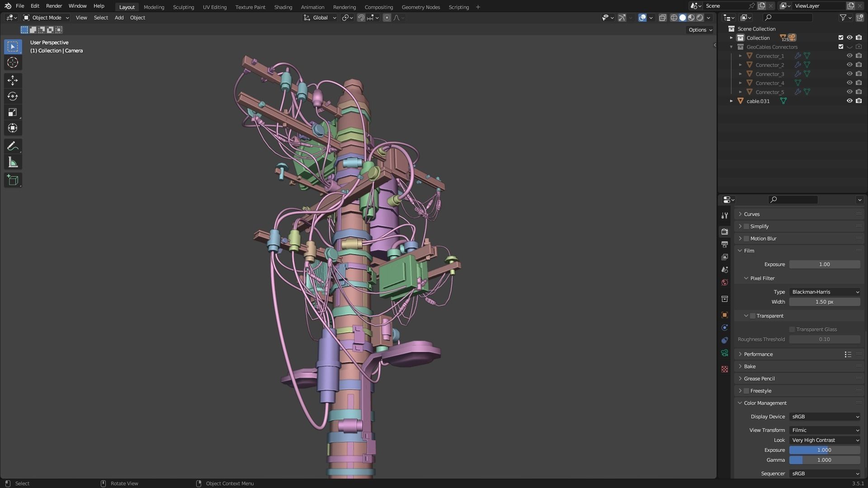This screenshot has height=488, width=868.
Task: Open the View Transform dropdown
Action: pos(825,430)
